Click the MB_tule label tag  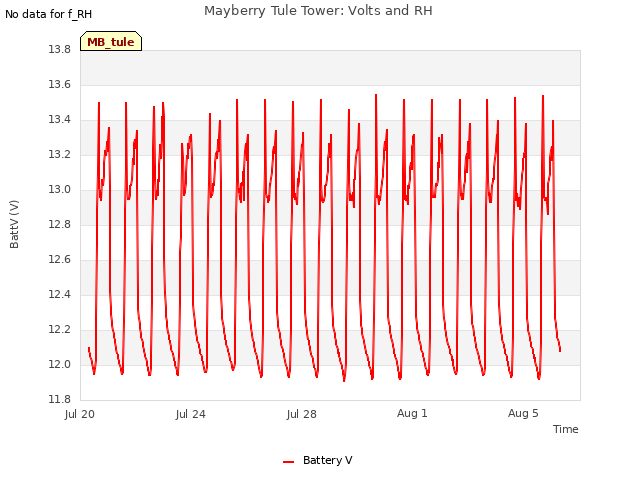(x=111, y=41)
